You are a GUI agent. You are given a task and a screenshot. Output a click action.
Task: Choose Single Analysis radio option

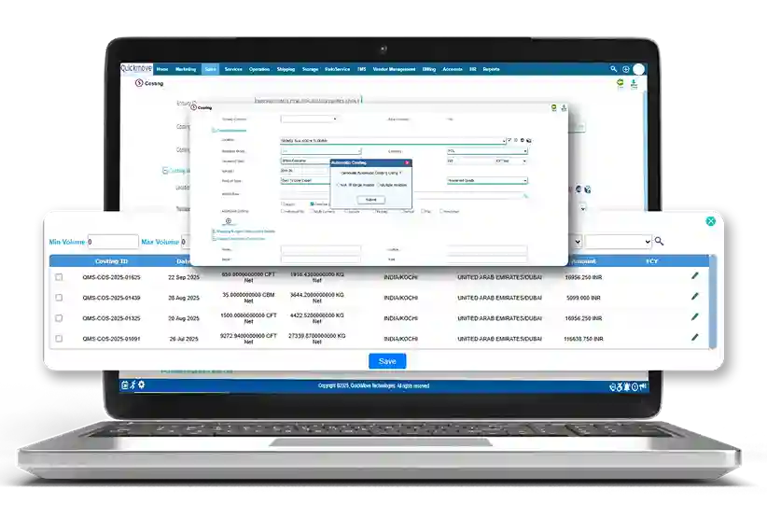pos(350,185)
